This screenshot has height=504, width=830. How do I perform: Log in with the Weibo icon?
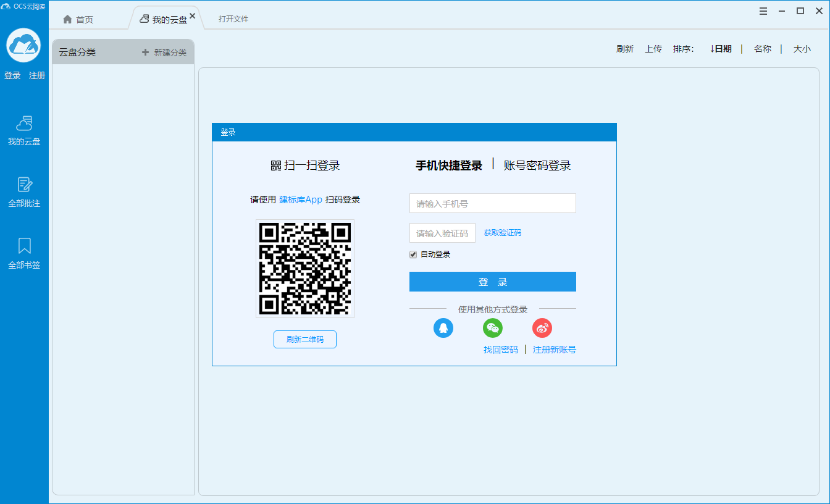542,328
